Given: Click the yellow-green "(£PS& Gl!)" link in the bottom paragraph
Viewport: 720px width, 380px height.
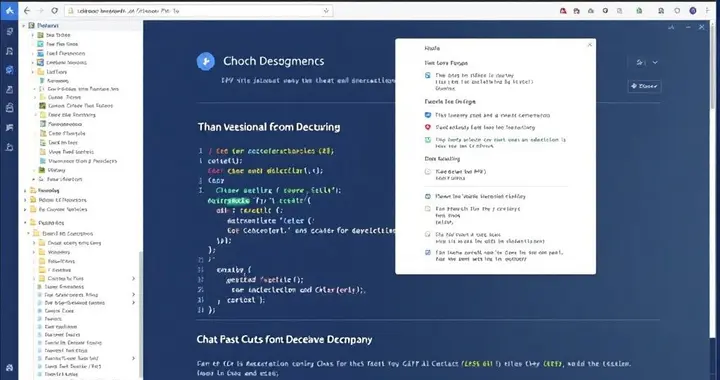Looking at the screenshot, I should pyautogui.click(x=480, y=363).
